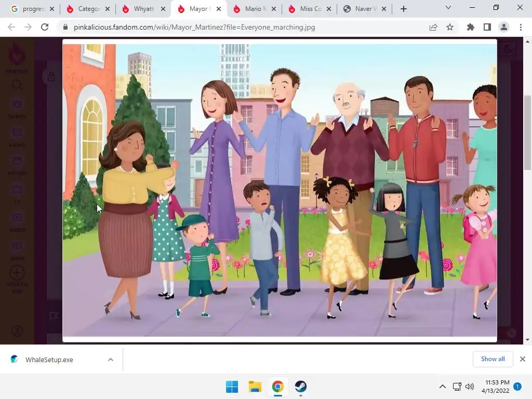Open Movies in Fandom sidebar
Image resolution: width=532 pixels, height=399 pixels.
pos(17,166)
